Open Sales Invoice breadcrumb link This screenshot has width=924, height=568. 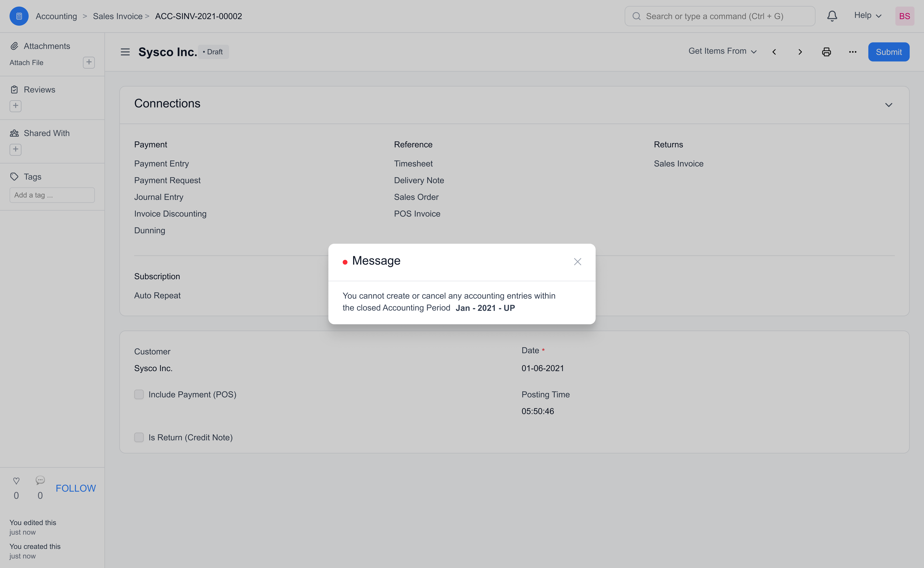(x=118, y=16)
